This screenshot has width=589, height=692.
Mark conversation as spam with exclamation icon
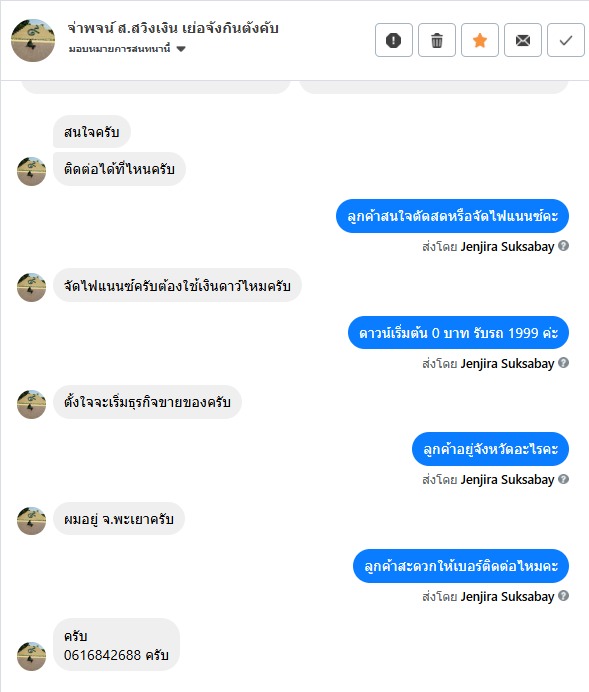pyautogui.click(x=394, y=40)
